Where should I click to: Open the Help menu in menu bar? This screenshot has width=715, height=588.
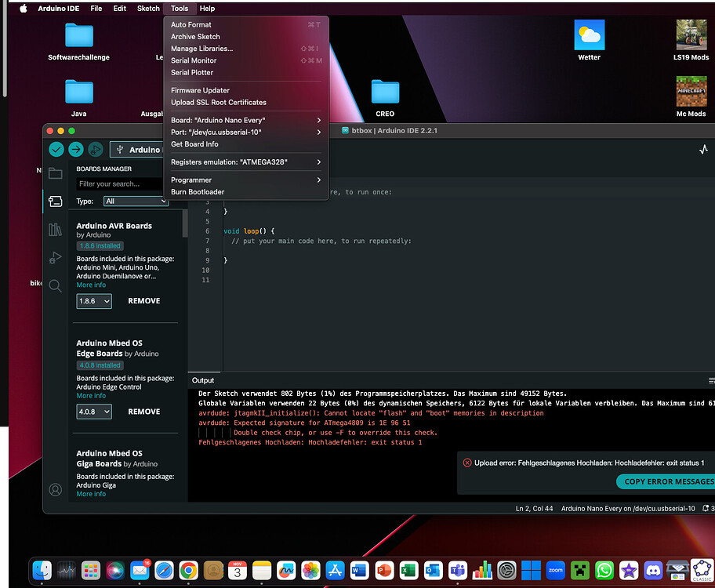(x=207, y=8)
